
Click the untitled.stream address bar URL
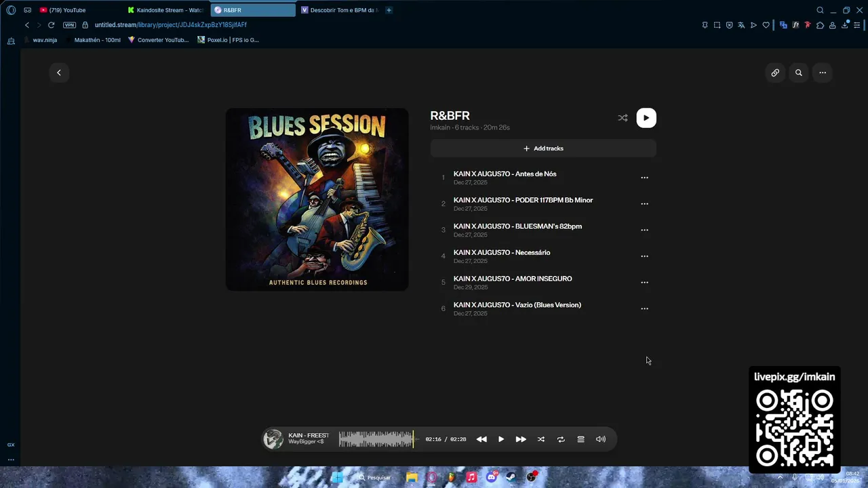[x=171, y=25]
